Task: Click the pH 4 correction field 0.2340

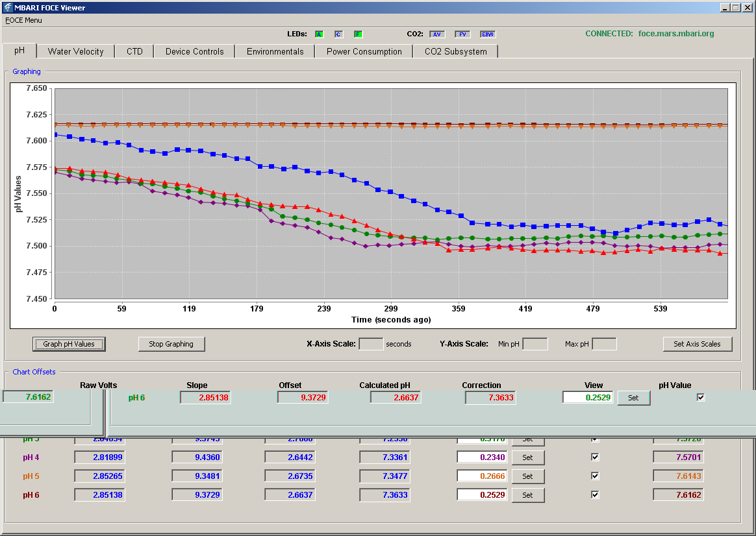Action: coord(483,457)
